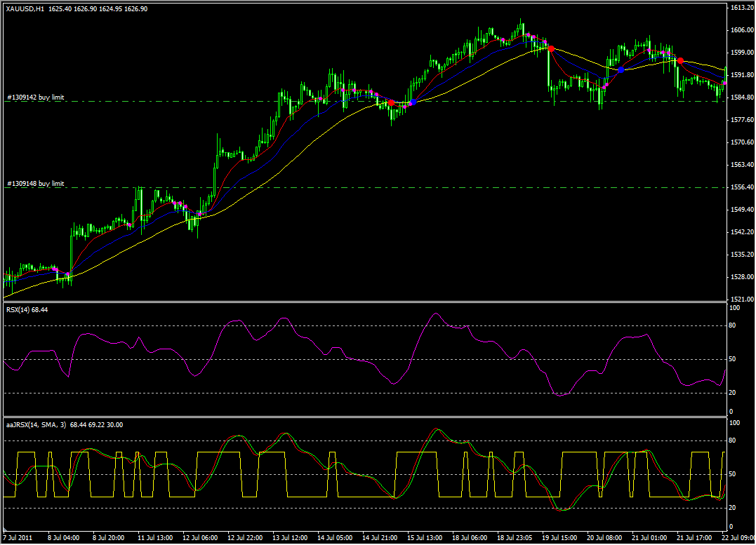Click the red signal dot near 21 Jul 17:00
Viewport: 756px width, 545px height.
[680, 61]
